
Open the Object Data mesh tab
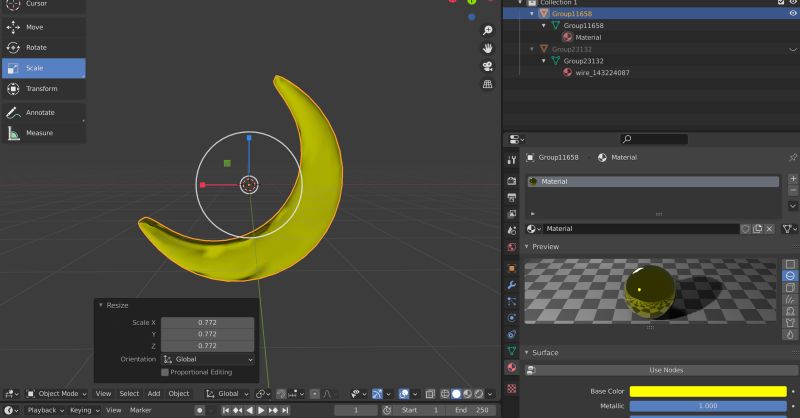coord(512,351)
